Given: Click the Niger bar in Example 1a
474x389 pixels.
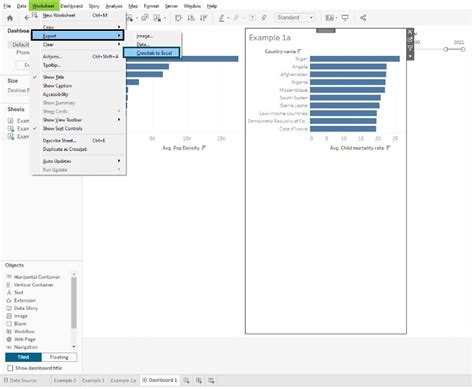Looking at the screenshot, I should point(355,59).
